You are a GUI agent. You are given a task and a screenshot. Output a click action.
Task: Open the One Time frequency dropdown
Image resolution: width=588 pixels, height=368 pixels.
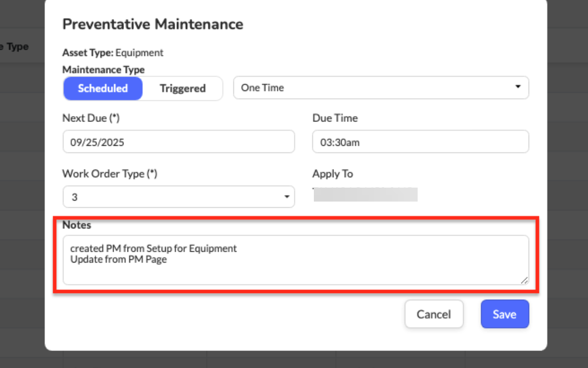click(x=381, y=88)
